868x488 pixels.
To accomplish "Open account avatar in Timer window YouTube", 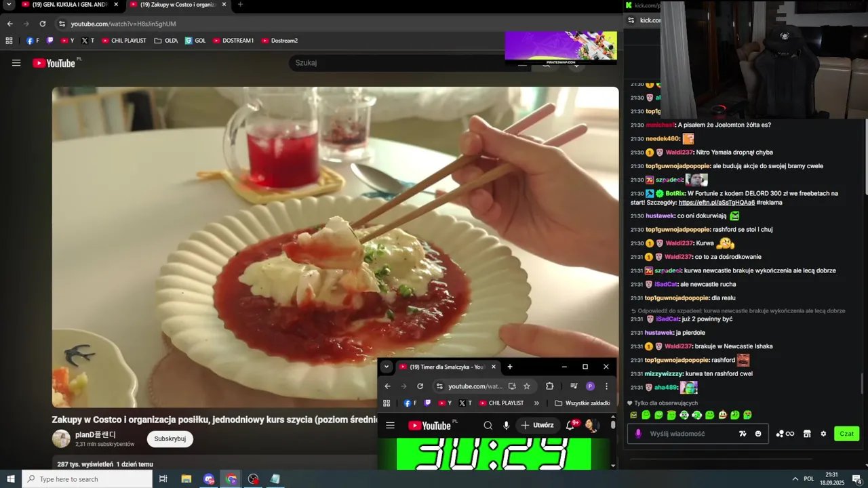I will (591, 426).
